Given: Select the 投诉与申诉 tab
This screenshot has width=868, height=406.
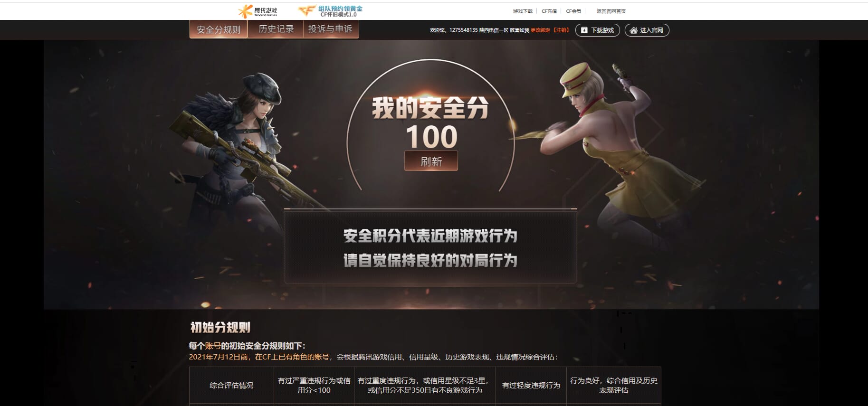Looking at the screenshot, I should coord(331,29).
